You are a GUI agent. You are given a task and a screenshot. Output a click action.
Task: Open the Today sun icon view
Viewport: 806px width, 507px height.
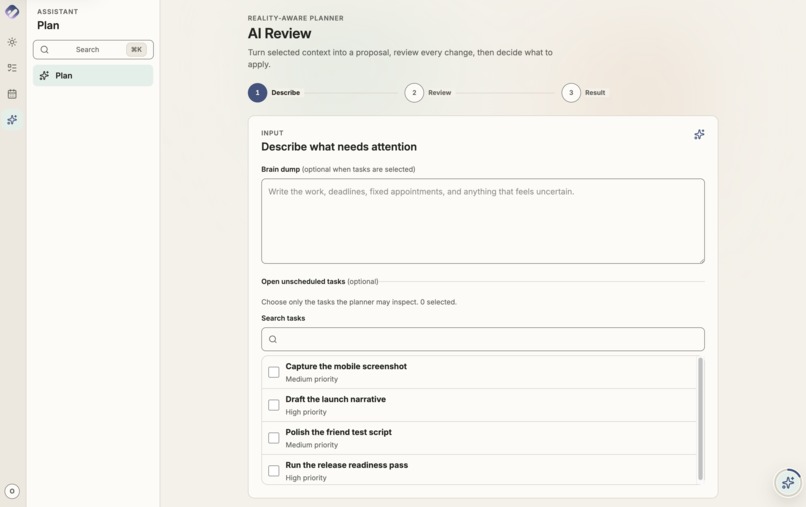[x=12, y=42]
